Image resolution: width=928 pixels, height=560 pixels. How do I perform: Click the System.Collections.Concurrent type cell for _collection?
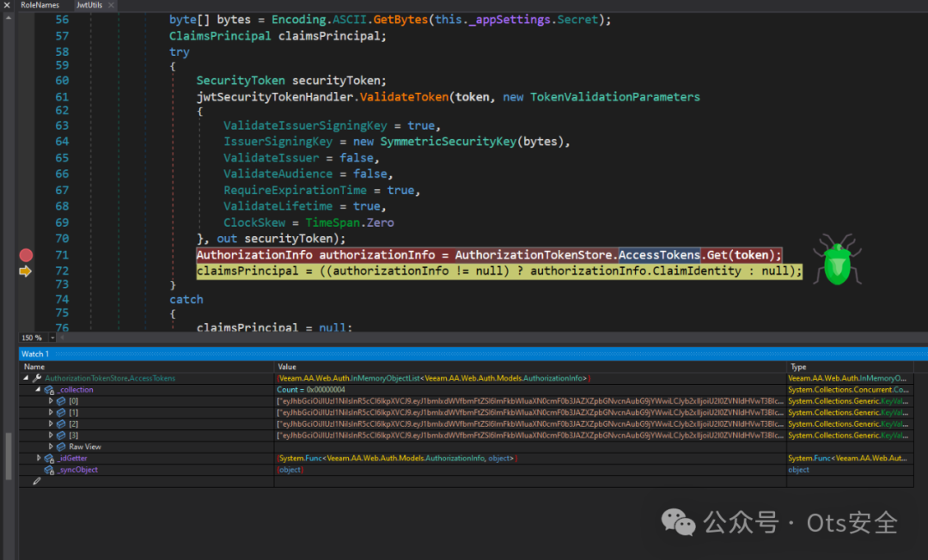click(848, 390)
